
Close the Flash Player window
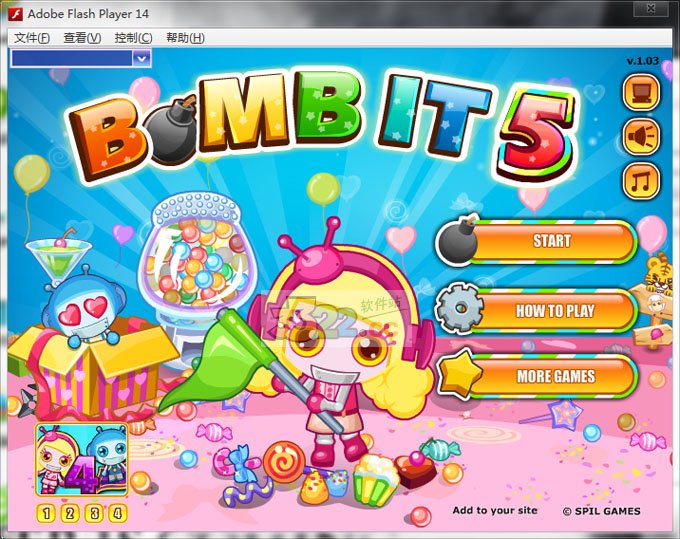pos(651,8)
